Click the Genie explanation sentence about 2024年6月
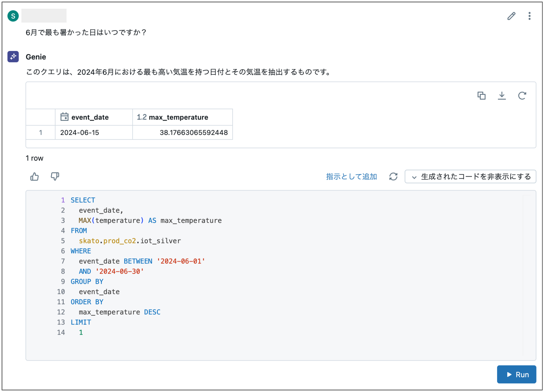Screen dimensions: 544x392 click(x=179, y=72)
